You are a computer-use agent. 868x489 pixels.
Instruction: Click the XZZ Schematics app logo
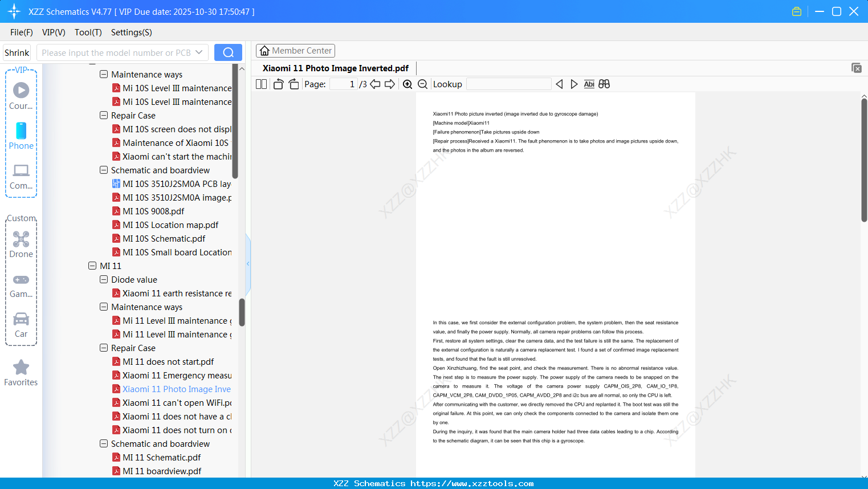coord(14,11)
